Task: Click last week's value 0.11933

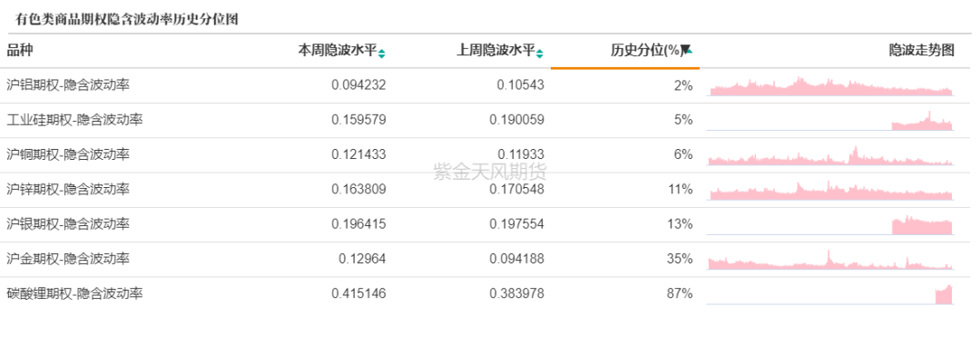Action: [x=521, y=154]
